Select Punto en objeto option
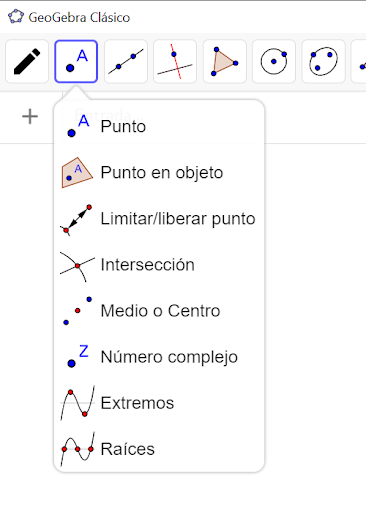Image resolution: width=366 pixels, height=512 pixels. 159,172
